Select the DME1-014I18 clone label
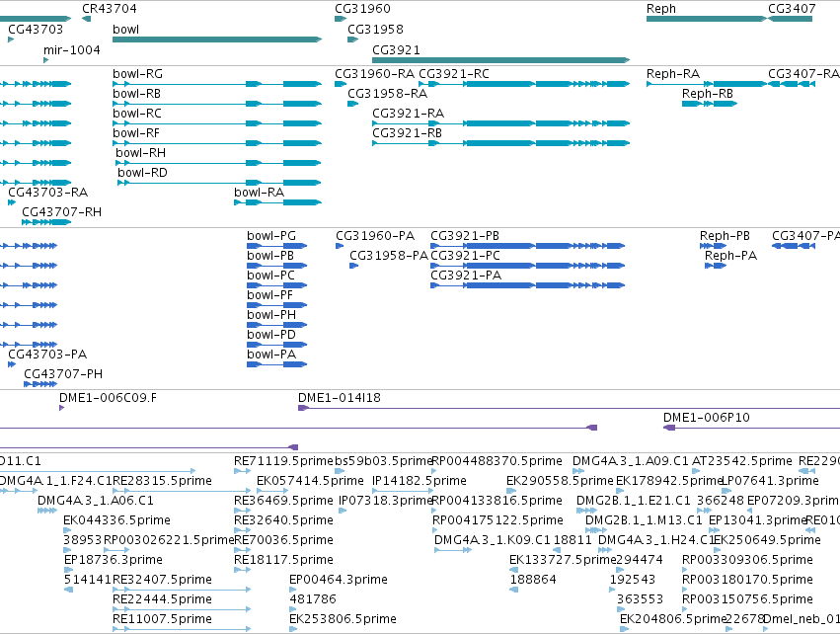 tap(340, 398)
